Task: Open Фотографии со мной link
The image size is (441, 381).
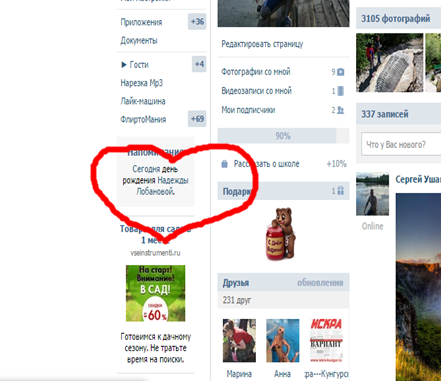Action: click(x=256, y=72)
